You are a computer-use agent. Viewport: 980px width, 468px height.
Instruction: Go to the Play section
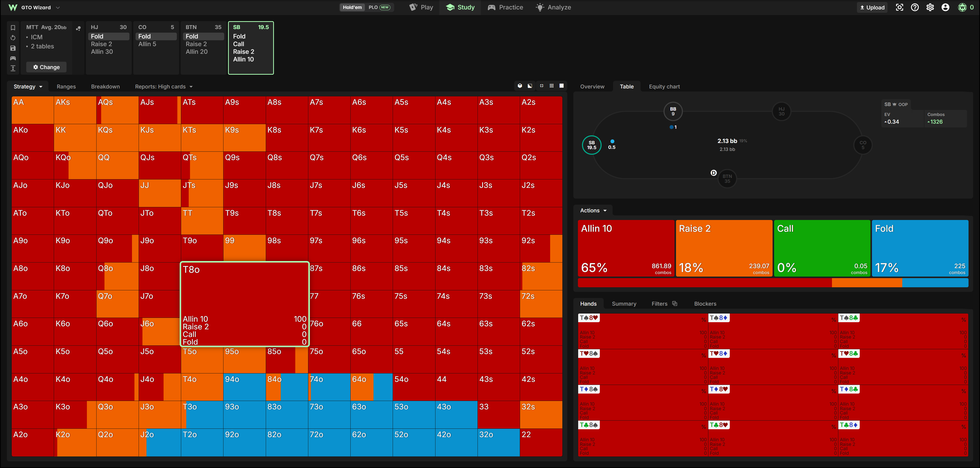pos(421,7)
